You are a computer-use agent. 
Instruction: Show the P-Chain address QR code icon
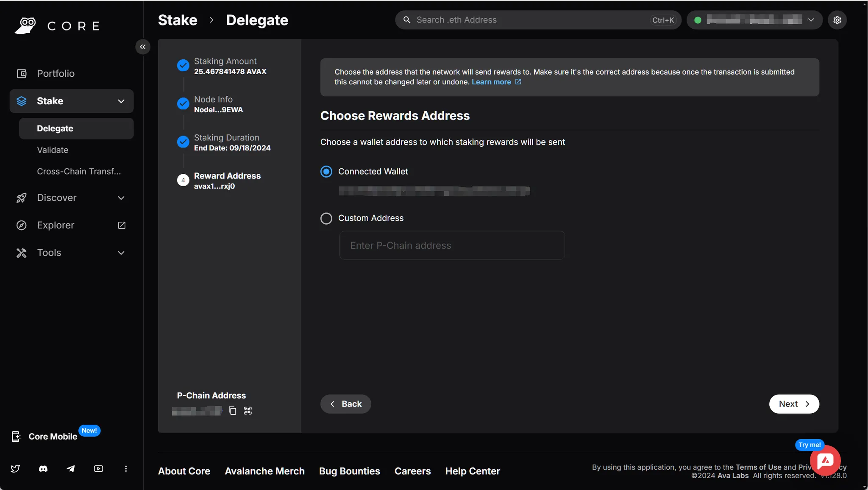pos(248,410)
